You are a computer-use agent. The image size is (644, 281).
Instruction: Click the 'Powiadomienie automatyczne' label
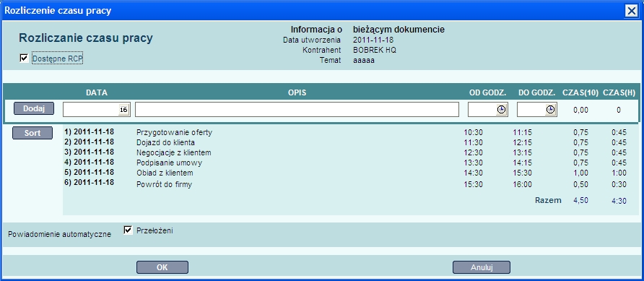(x=59, y=235)
